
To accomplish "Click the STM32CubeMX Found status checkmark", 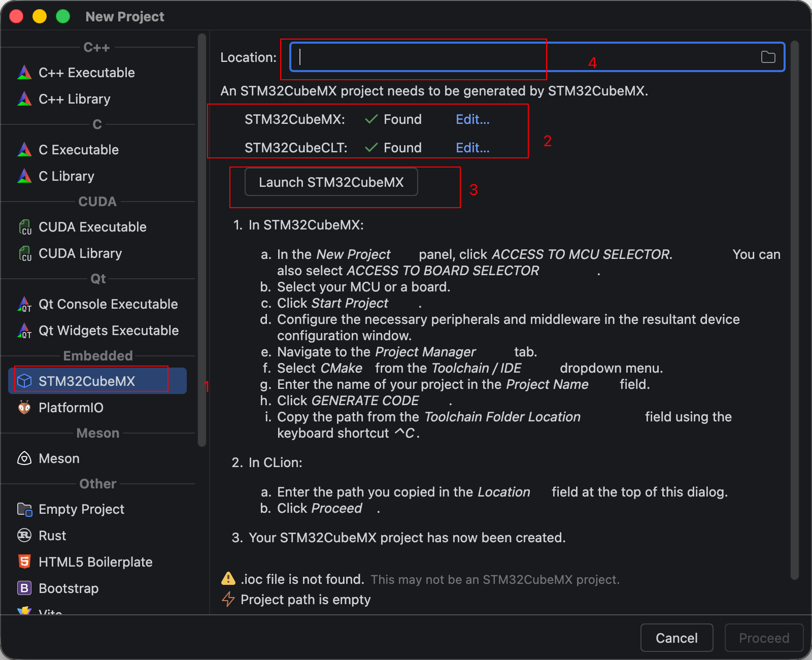I will [x=371, y=119].
